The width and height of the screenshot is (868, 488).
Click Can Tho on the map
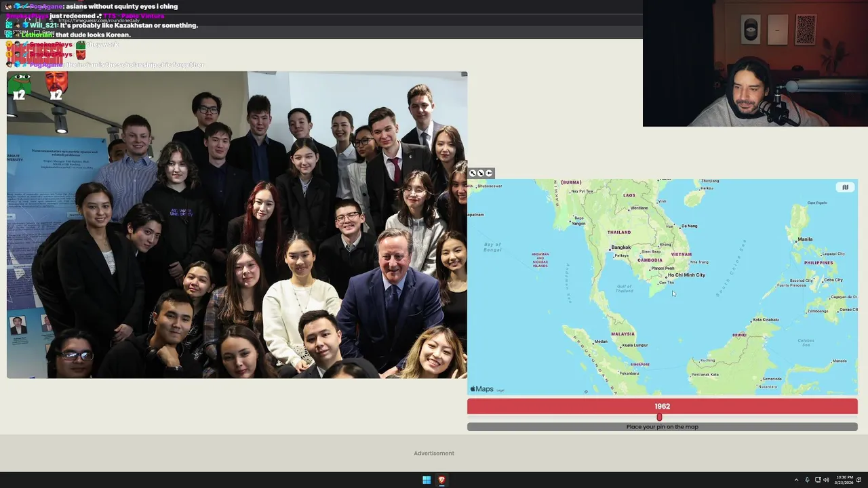(x=667, y=282)
